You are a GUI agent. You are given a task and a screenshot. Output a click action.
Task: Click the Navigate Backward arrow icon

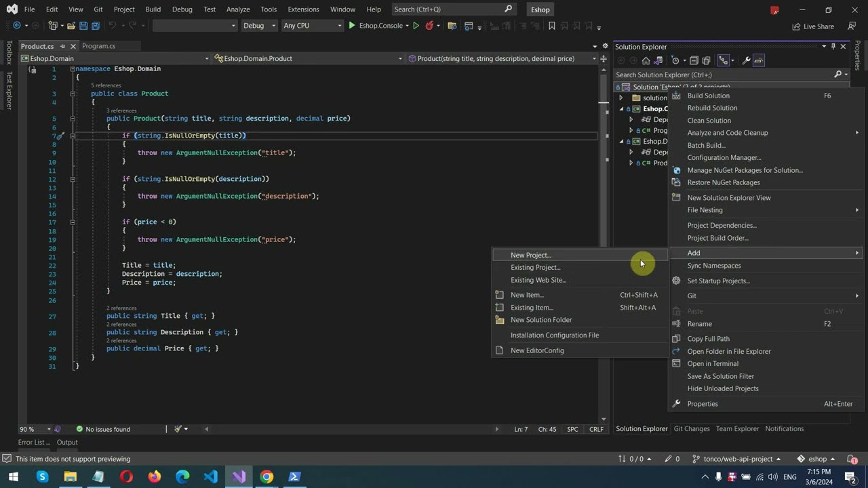(x=16, y=26)
